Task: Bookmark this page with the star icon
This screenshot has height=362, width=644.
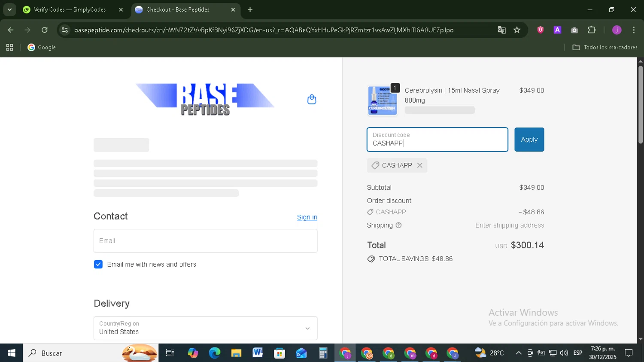Action: click(x=517, y=30)
